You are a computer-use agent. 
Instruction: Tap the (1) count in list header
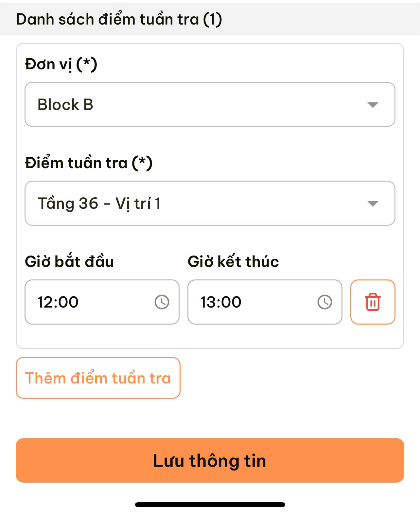(x=213, y=19)
